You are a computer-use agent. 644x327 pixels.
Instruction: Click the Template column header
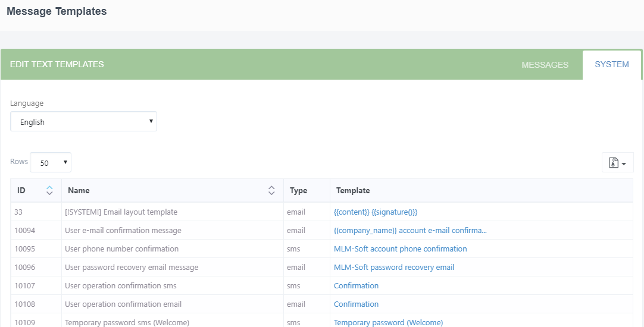[353, 190]
